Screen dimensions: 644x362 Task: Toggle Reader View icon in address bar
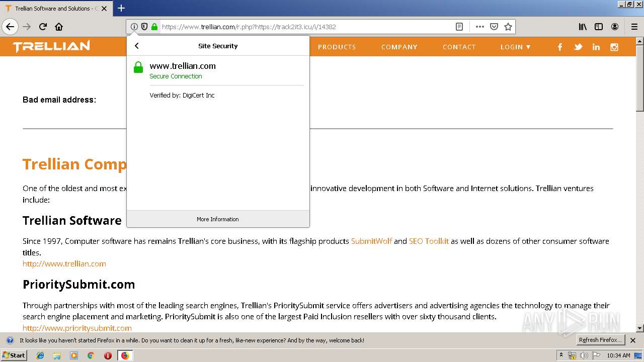(x=459, y=27)
